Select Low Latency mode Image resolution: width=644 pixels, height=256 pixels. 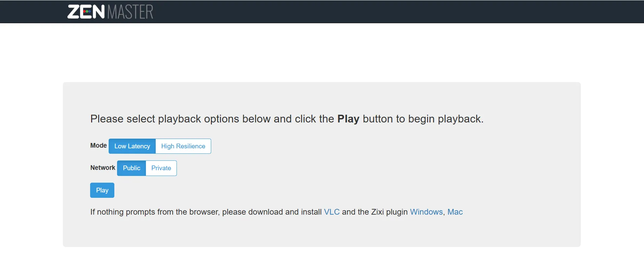(132, 146)
